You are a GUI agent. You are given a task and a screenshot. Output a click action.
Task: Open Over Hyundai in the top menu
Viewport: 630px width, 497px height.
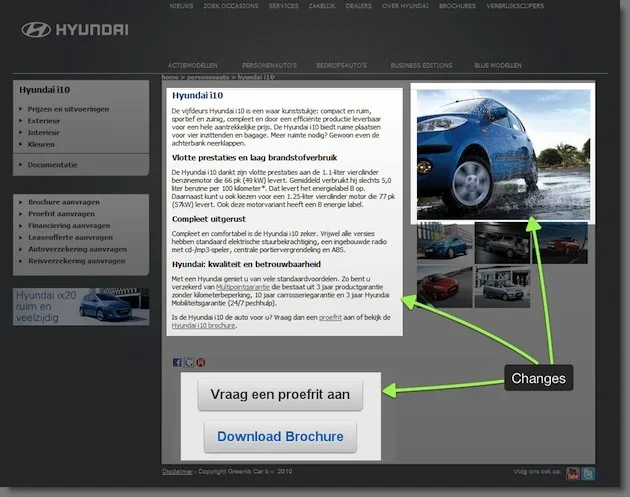click(x=405, y=6)
